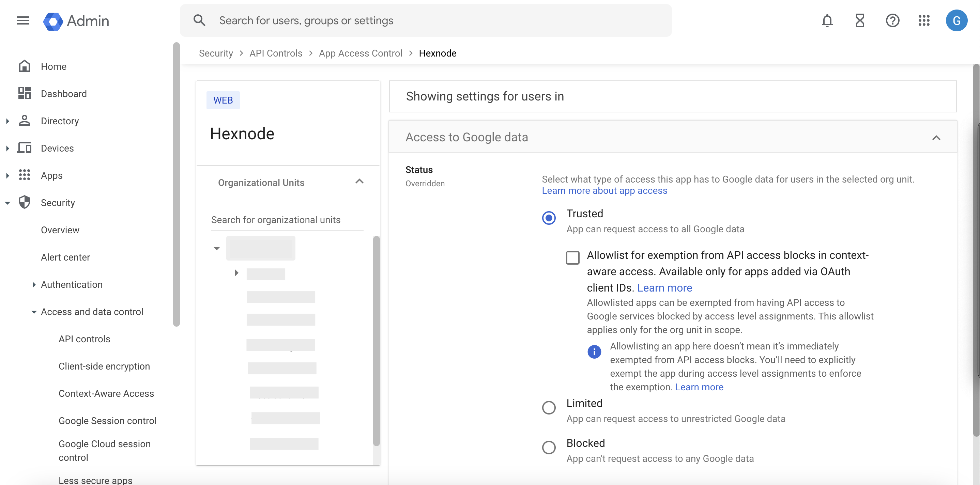Viewport: 980px width, 485px height.
Task: Select the Trusted access option
Action: pos(549,218)
